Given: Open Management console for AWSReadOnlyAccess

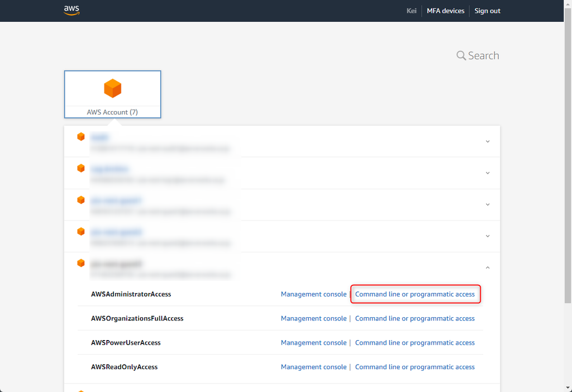Looking at the screenshot, I should [x=313, y=367].
